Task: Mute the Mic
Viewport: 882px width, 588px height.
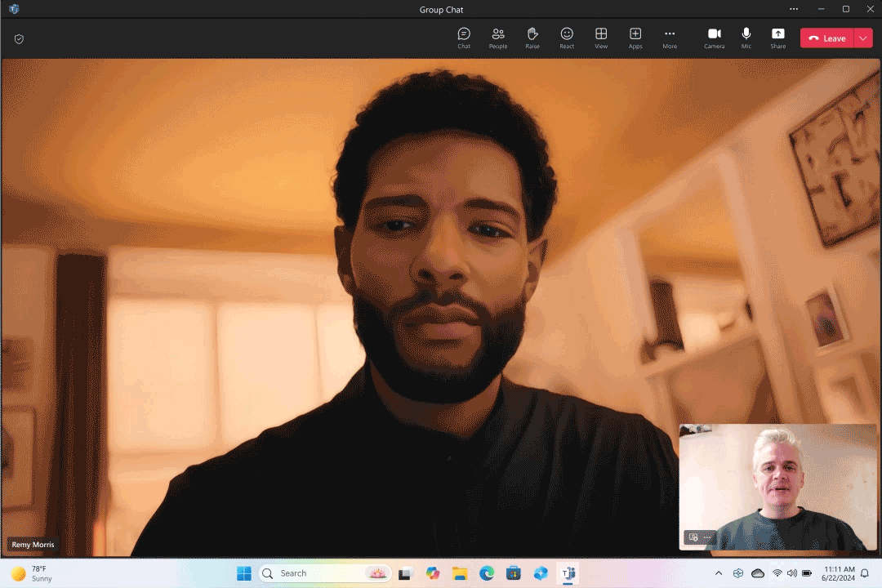Action: coord(746,38)
